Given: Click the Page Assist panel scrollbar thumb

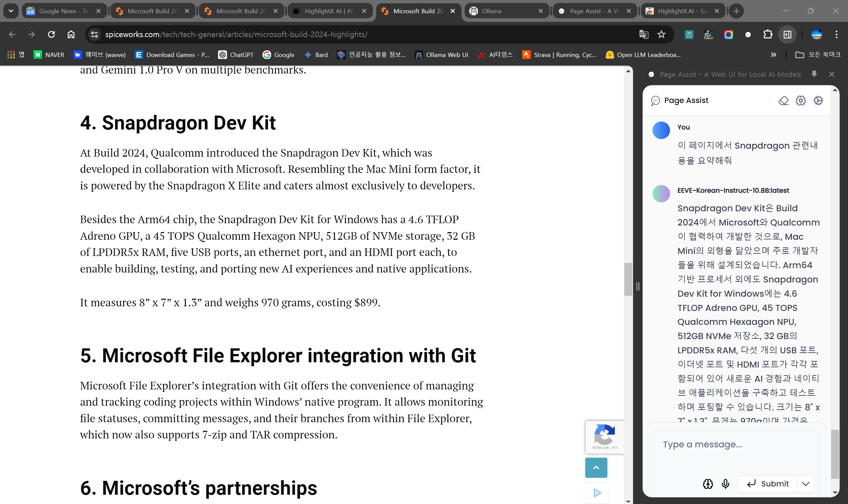Looking at the screenshot, I should [835, 454].
